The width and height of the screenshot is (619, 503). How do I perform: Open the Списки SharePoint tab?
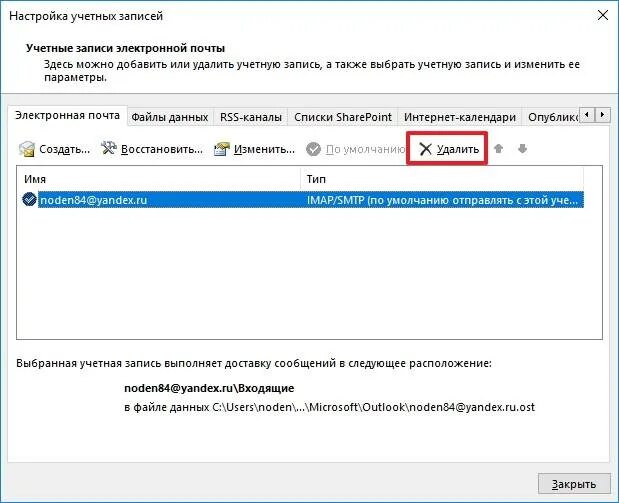[x=343, y=117]
